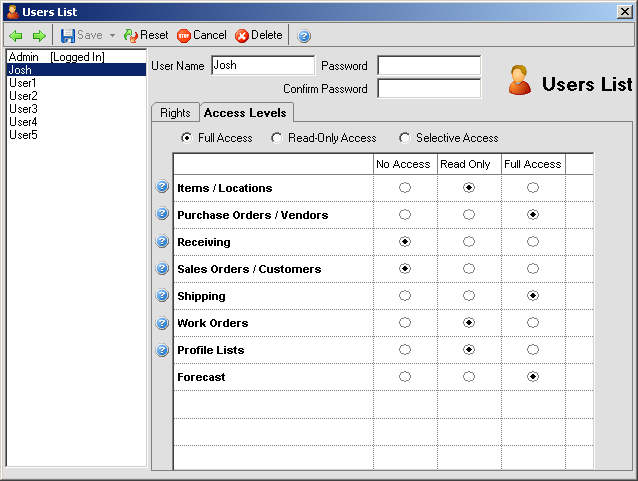Switch to the Rights tab
The width and height of the screenshot is (638, 481).
coord(175,113)
